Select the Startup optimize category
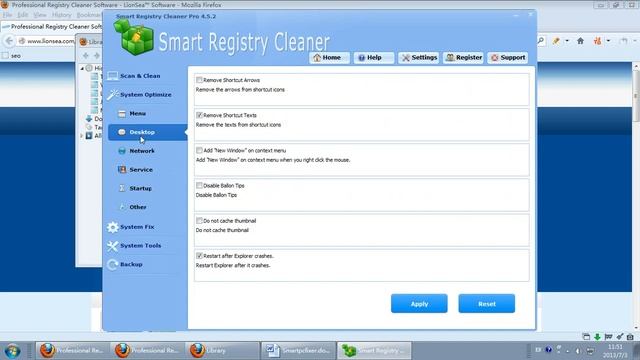This screenshot has width=640, height=360. click(135, 189)
